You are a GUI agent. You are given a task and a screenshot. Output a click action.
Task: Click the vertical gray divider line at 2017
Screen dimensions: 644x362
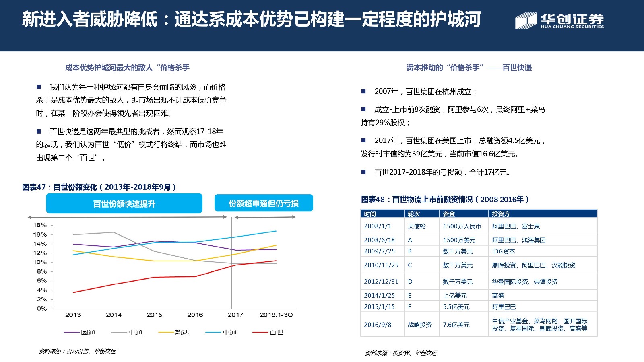tap(231, 263)
